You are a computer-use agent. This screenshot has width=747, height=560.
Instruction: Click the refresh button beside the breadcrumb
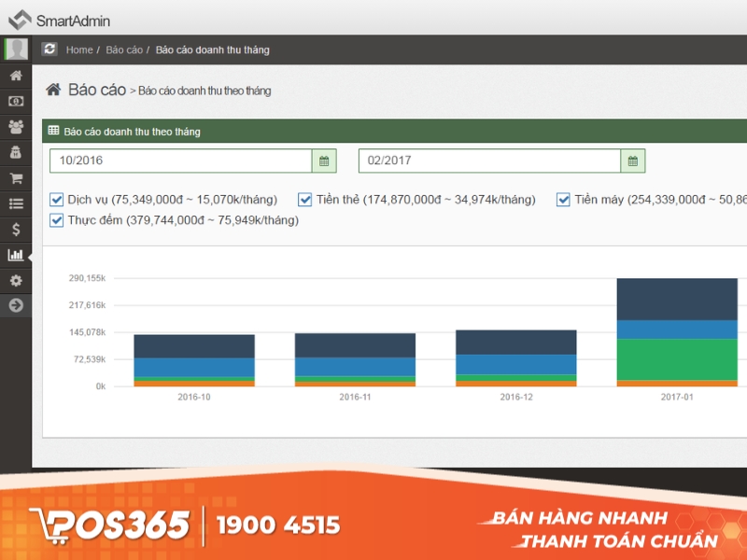pyautogui.click(x=49, y=49)
